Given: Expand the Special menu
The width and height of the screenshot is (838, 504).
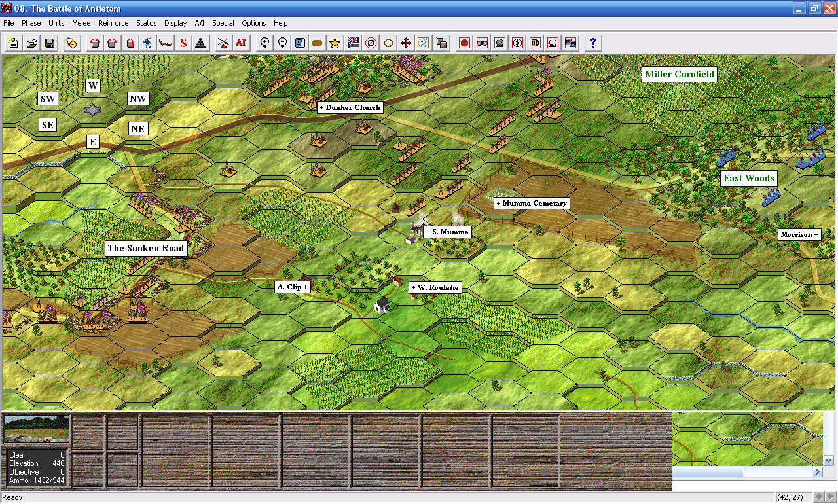Looking at the screenshot, I should pyautogui.click(x=223, y=23).
